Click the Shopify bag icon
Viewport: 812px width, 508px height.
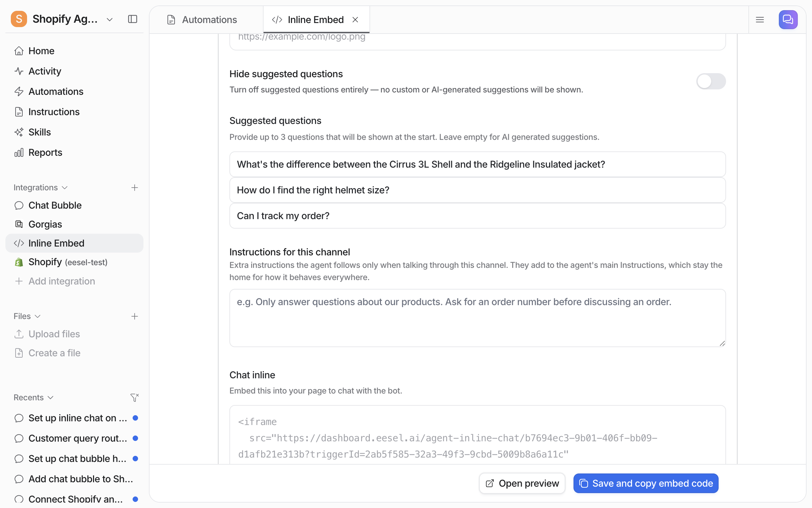pos(19,262)
